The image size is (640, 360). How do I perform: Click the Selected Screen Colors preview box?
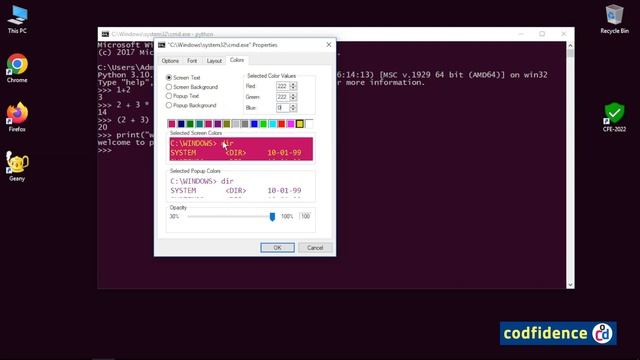(x=241, y=149)
